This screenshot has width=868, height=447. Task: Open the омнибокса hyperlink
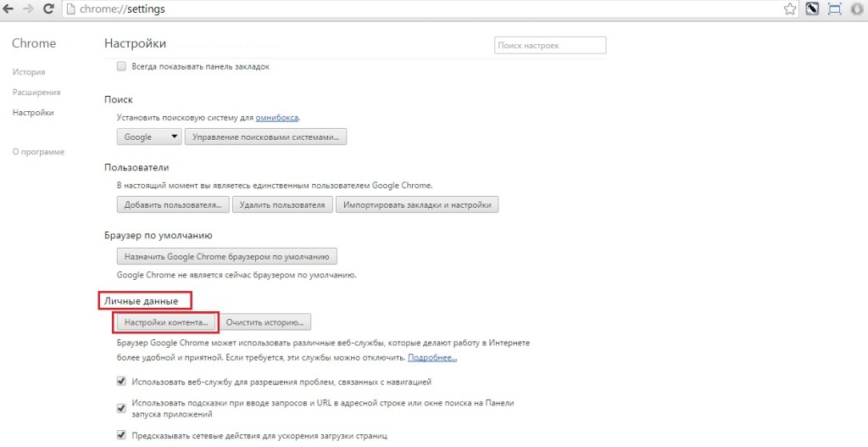(277, 118)
